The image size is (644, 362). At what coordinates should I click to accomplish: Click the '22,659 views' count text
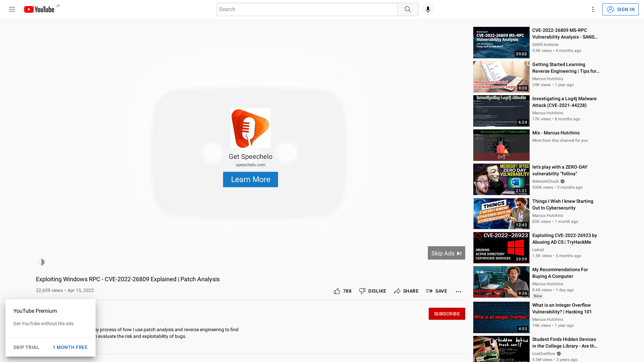[x=49, y=290]
